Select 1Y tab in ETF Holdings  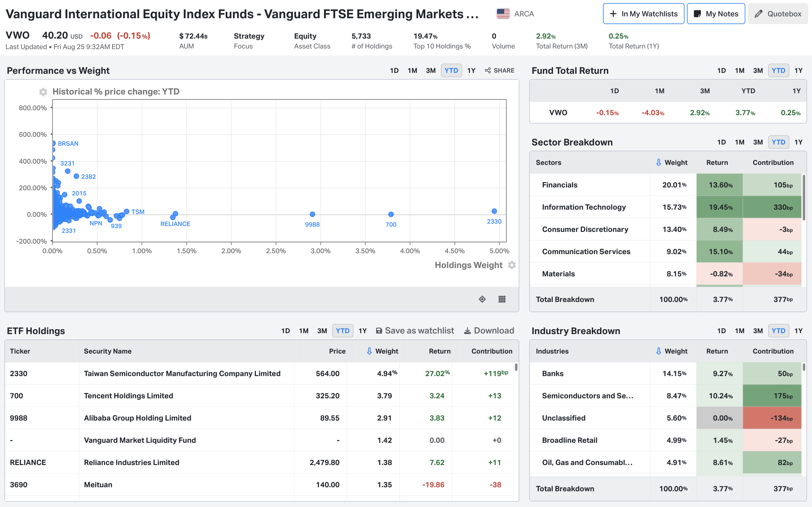[363, 331]
